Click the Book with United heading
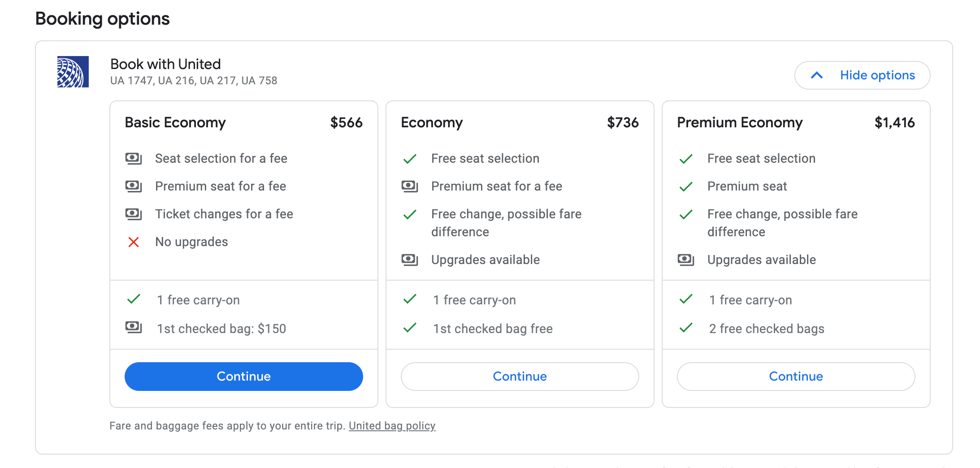The width and height of the screenshot is (980, 468). pyautogui.click(x=165, y=65)
